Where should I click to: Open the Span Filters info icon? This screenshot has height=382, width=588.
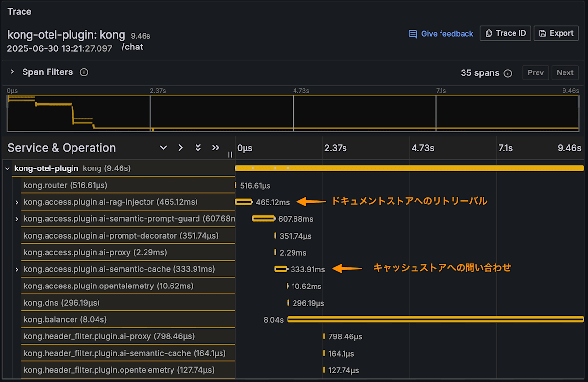(x=84, y=72)
